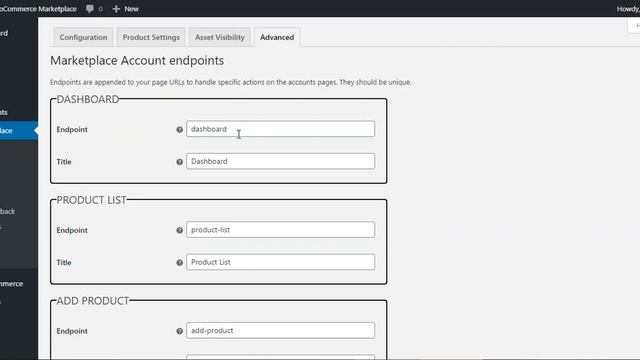Open the highlighted Marketplace sidebar item
640x360 pixels.
click(19, 131)
